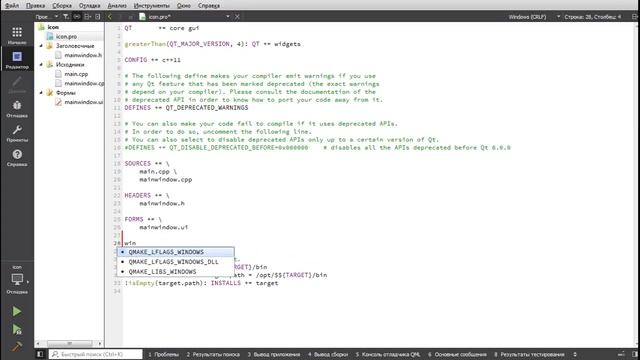The image size is (640, 360).
Task: Open the Projects view dropdown in panel header
Action: point(47,17)
